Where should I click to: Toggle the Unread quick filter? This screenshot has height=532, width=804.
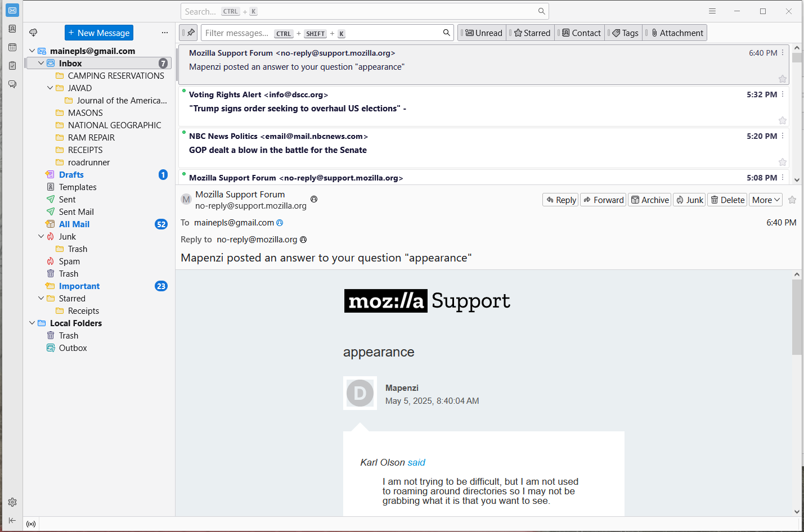coord(482,33)
